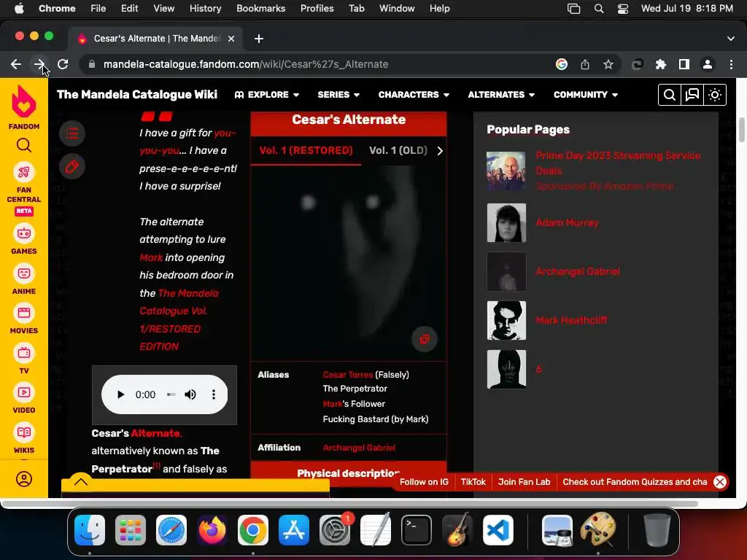Open Fandom sidebar search icon
747x560 pixels.
coord(24,145)
